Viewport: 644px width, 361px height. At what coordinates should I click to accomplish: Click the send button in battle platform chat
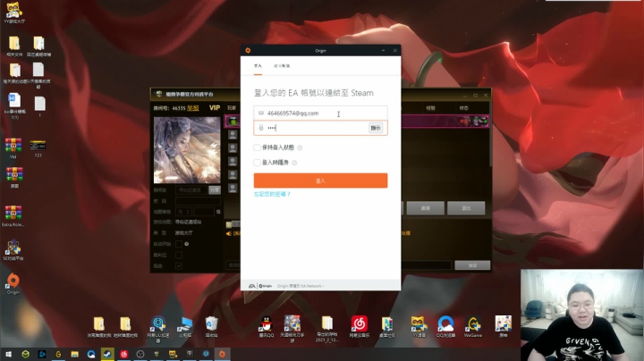tap(472, 265)
